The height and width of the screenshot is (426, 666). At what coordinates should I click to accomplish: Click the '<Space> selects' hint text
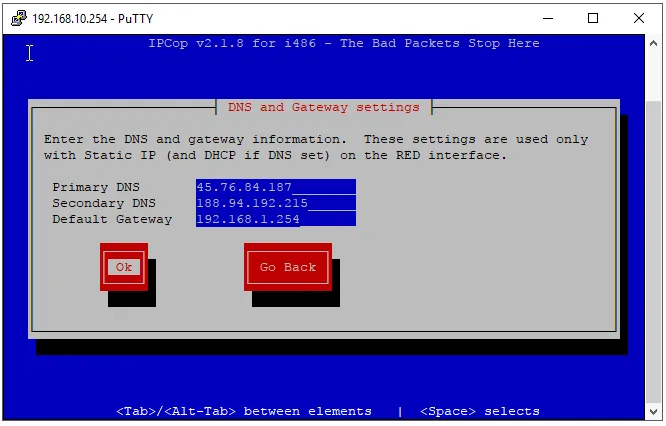480,411
